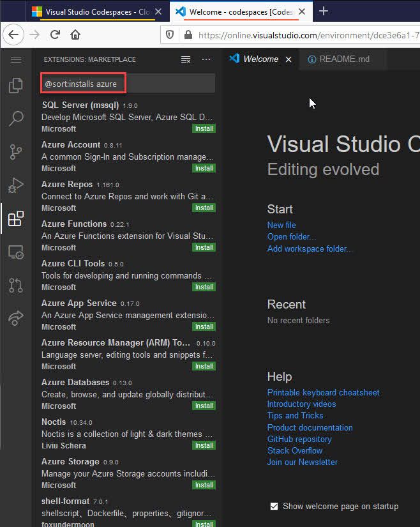Reload the current browser page

[x=55, y=34]
